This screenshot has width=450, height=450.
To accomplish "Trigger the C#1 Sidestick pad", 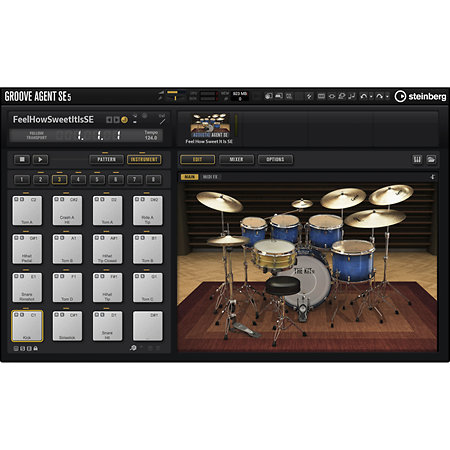I will point(67,326).
